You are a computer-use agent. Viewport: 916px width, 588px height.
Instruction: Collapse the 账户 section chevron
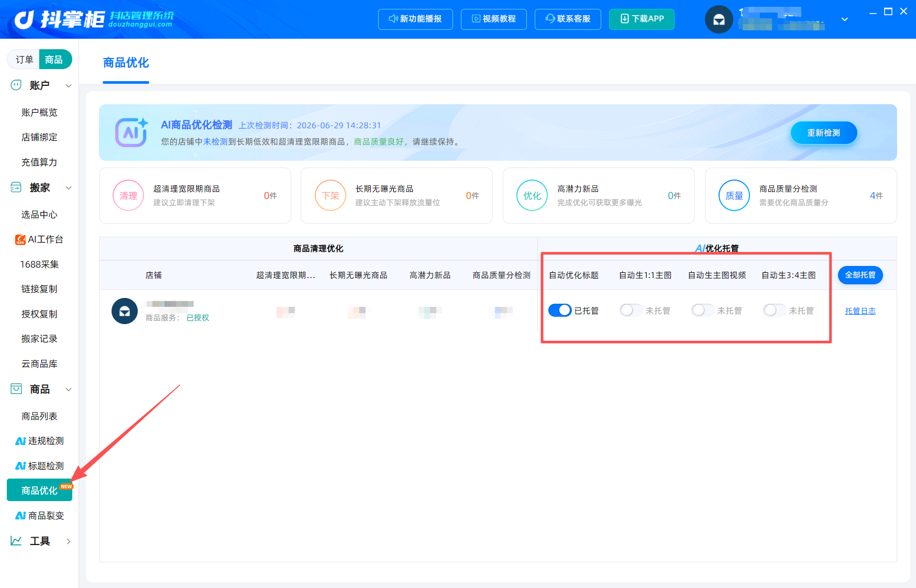pos(69,85)
